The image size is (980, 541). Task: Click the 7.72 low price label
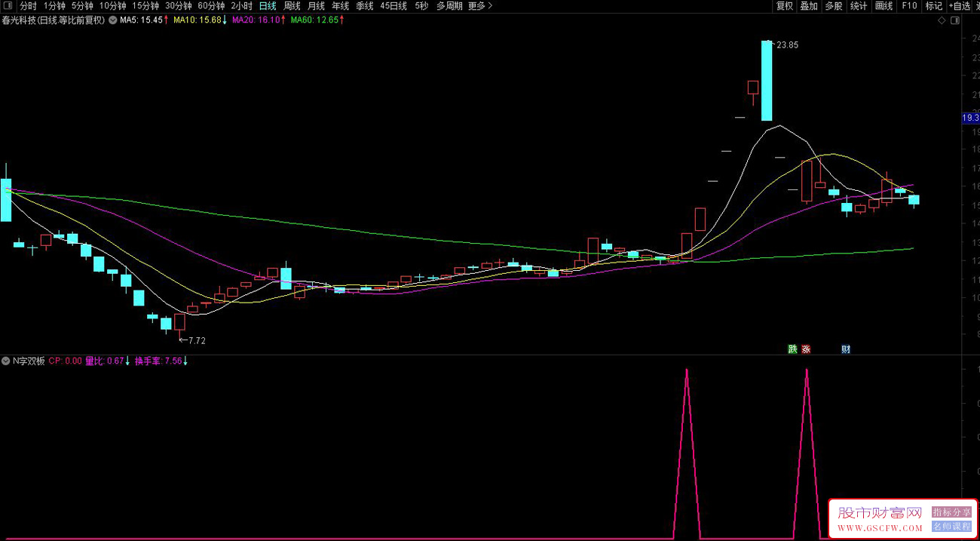[x=197, y=341]
